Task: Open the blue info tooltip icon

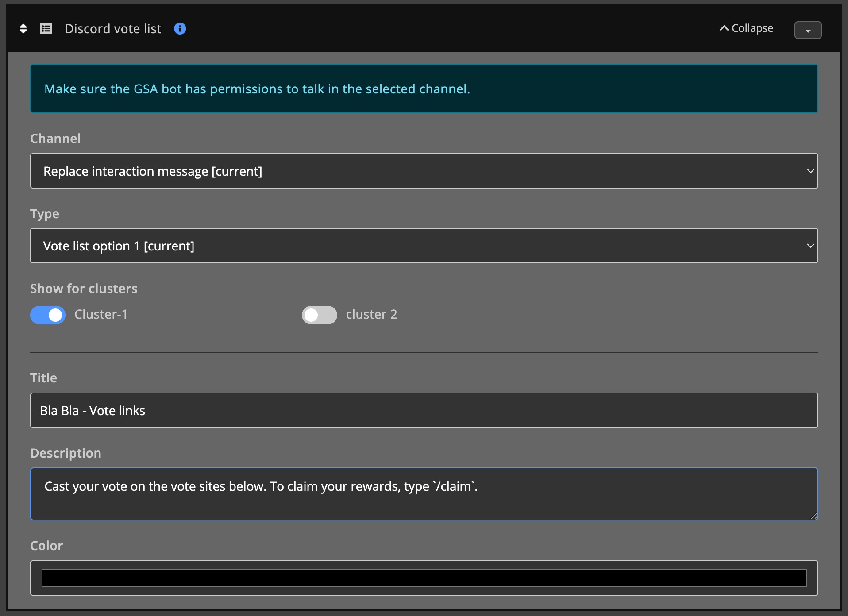Action: (x=180, y=28)
